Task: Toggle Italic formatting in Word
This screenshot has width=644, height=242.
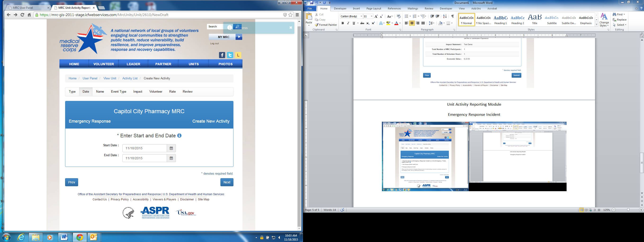Action: click(348, 23)
